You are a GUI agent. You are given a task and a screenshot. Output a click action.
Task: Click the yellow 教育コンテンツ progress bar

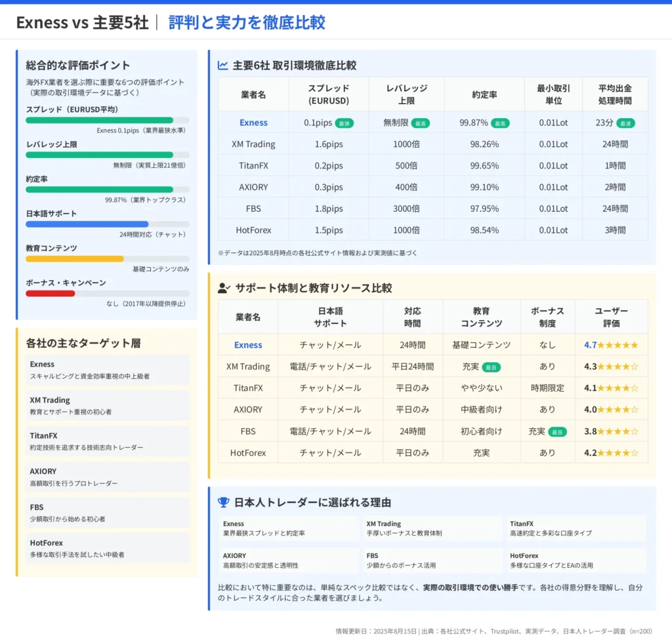click(75, 258)
